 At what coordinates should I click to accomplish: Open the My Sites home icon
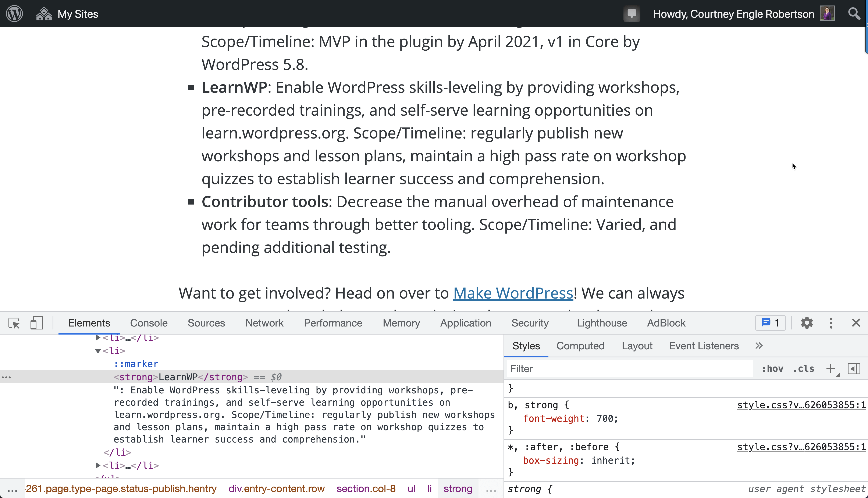click(44, 14)
